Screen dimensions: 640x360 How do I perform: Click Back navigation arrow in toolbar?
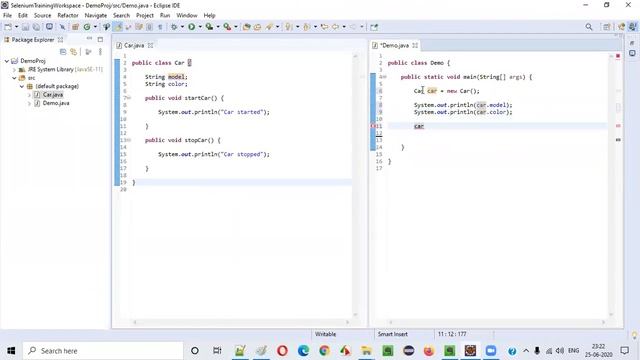336,27
